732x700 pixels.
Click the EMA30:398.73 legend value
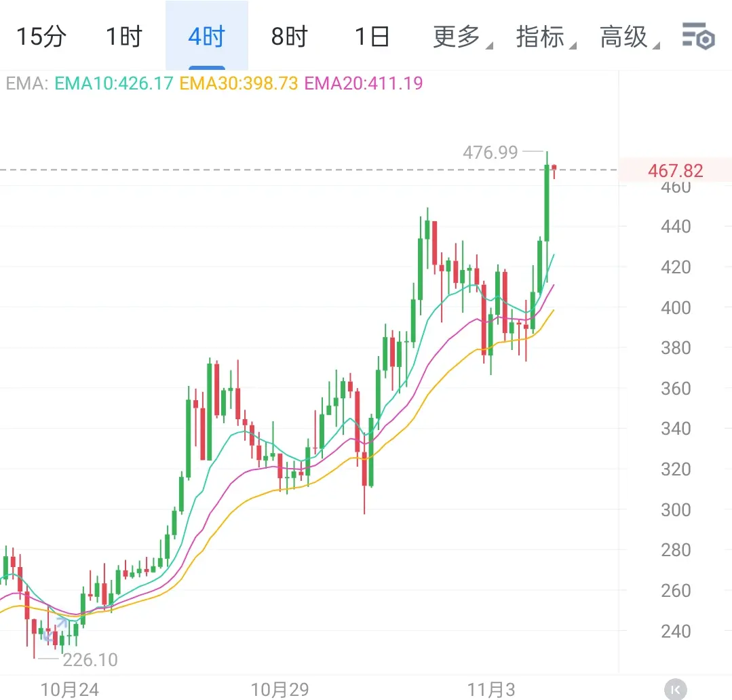pyautogui.click(x=239, y=83)
